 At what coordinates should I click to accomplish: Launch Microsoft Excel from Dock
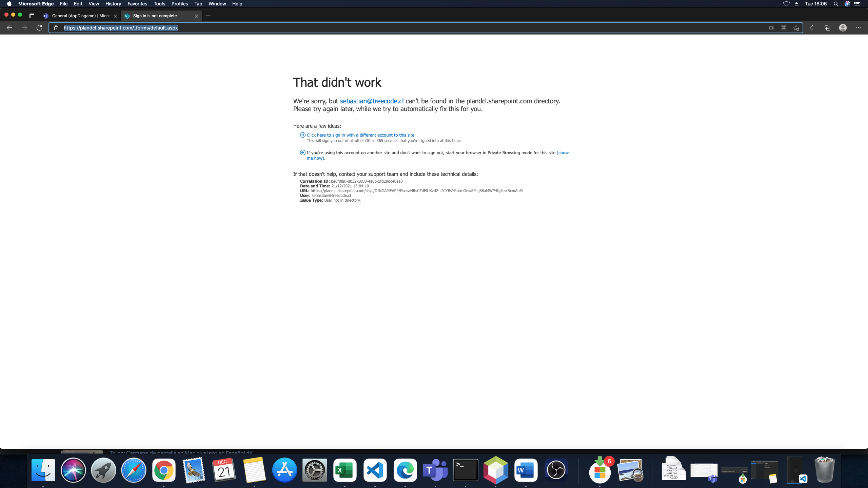pos(345,470)
